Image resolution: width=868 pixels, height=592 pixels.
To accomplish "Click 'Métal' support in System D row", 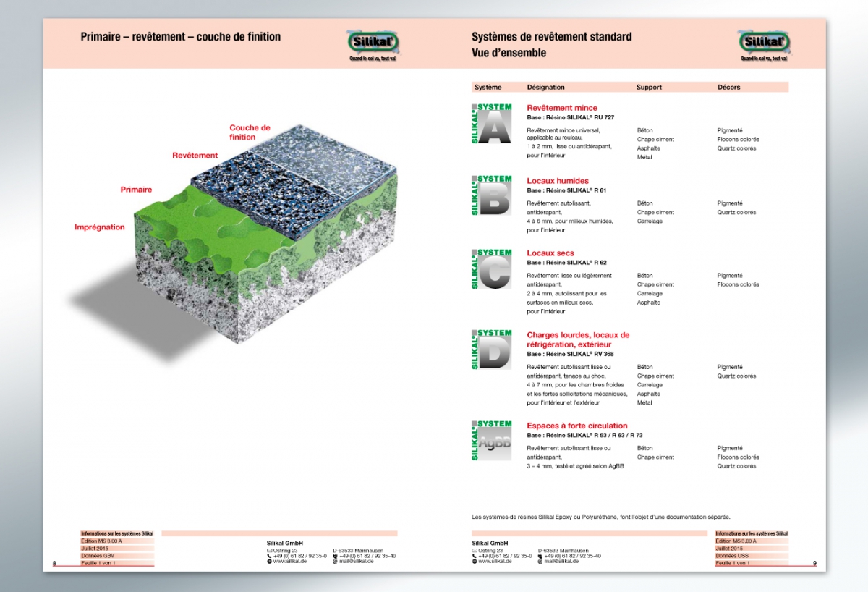I will coord(644,403).
